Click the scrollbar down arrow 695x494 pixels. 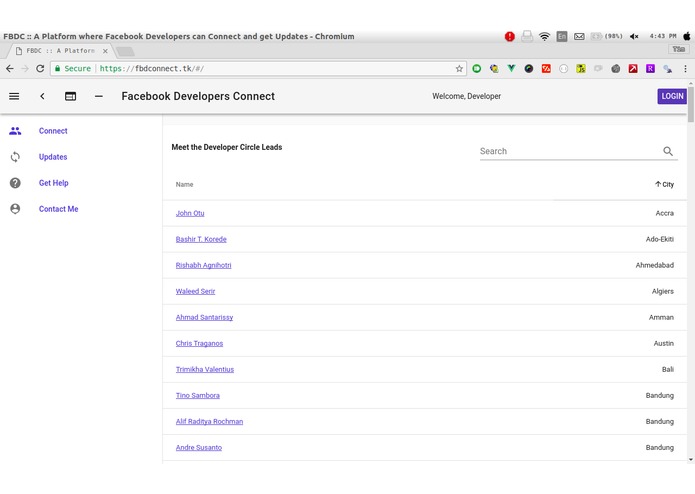coord(691,460)
